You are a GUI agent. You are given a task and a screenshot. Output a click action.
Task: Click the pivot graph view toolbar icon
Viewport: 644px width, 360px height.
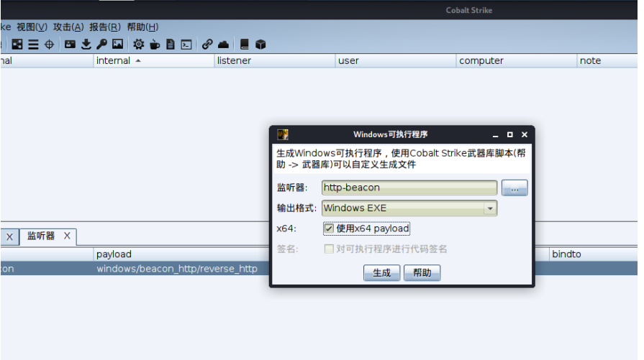[17, 45]
